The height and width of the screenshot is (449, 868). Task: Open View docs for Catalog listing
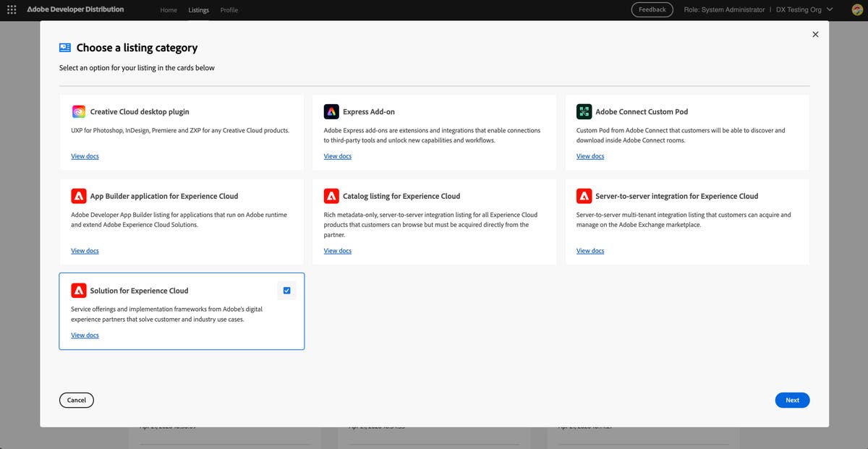[x=338, y=251]
